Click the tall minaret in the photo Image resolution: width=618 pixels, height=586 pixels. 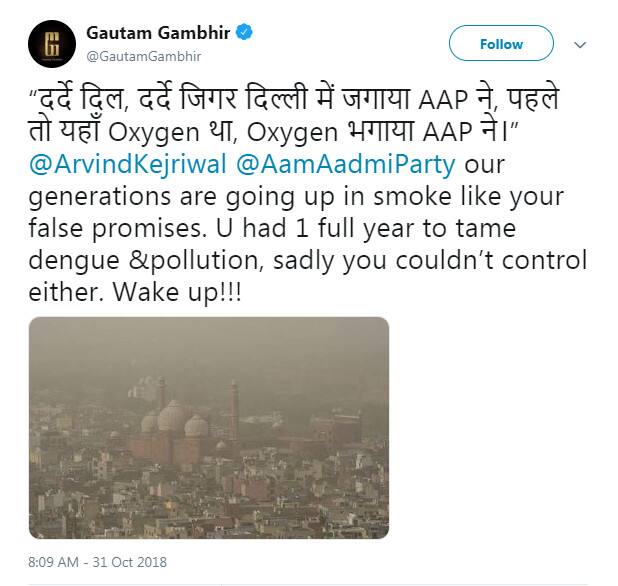click(235, 410)
